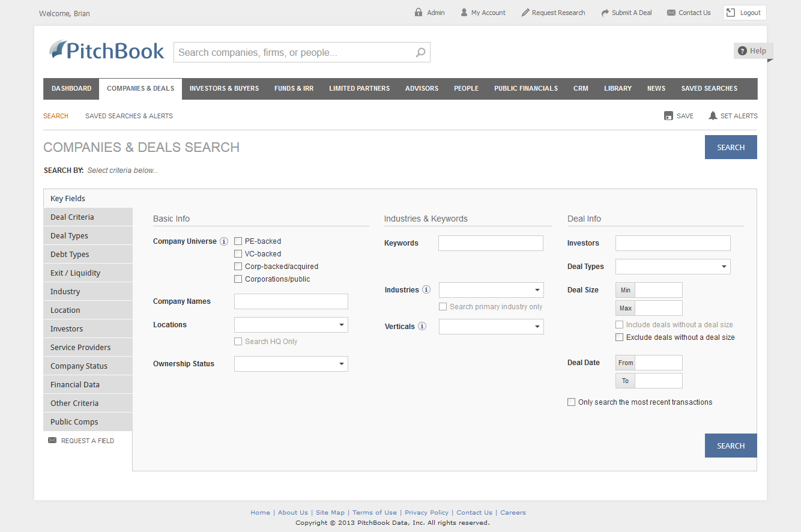
Task: Click the Company Names input field
Action: click(x=291, y=301)
